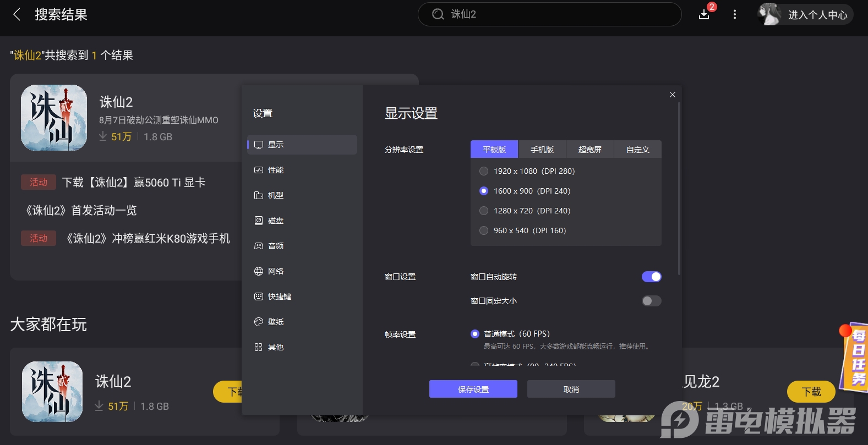Image resolution: width=868 pixels, height=445 pixels.
Task: Click the 磁盘 disk icon
Action: point(259,221)
